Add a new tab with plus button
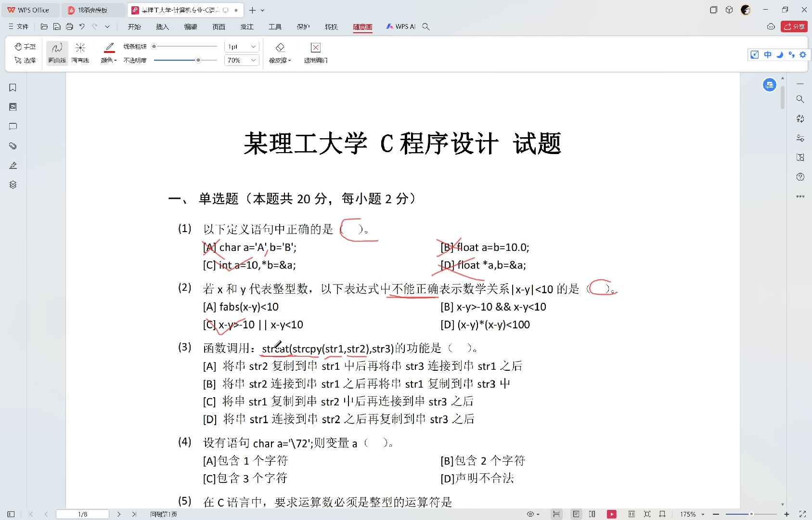This screenshot has width=812, height=520. point(252,10)
